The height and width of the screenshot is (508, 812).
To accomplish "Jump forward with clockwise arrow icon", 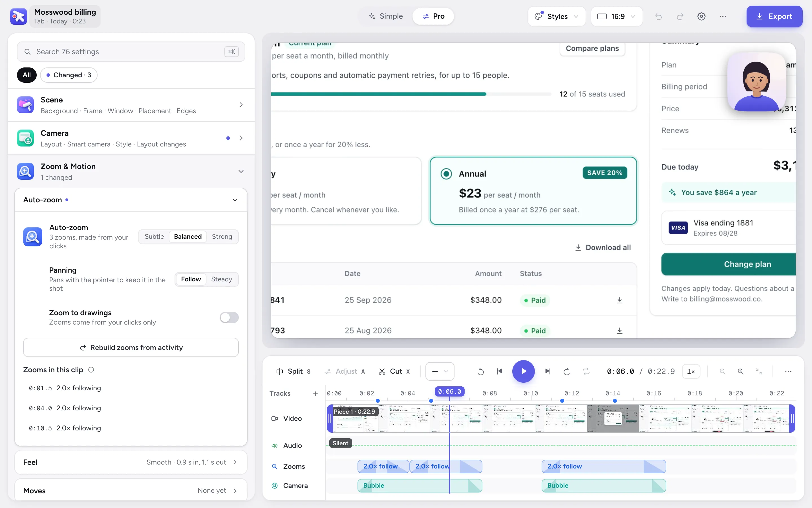I will pos(566,371).
